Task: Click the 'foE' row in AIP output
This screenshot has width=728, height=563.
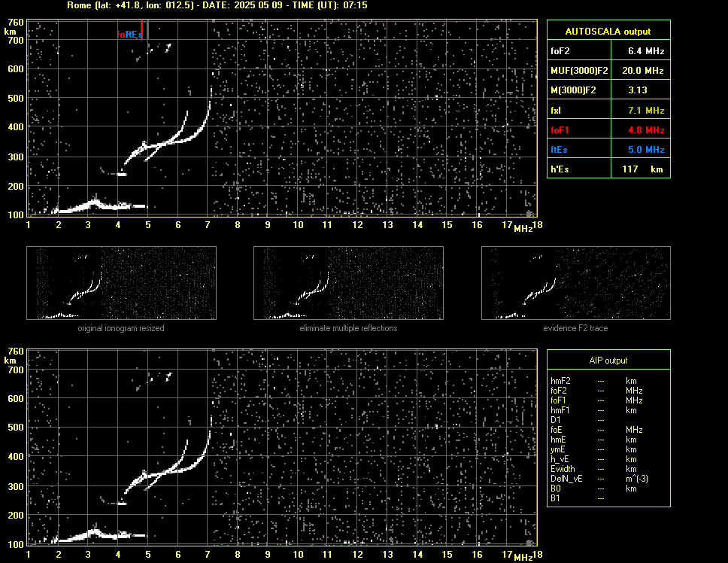Action: tap(596, 430)
